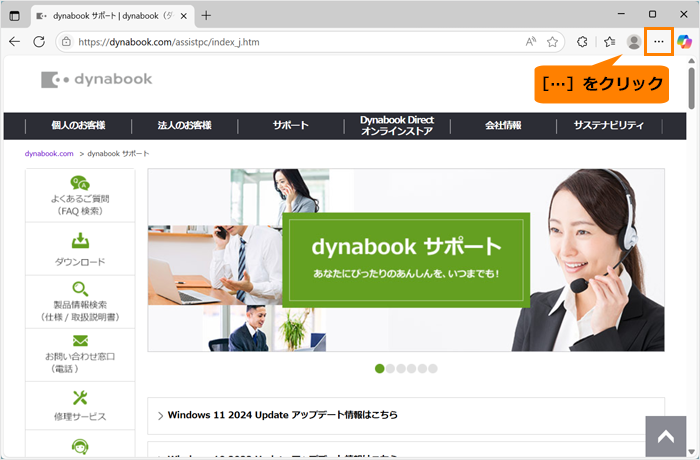
Task: Select サポート in the navigation bar
Action: 291,125
